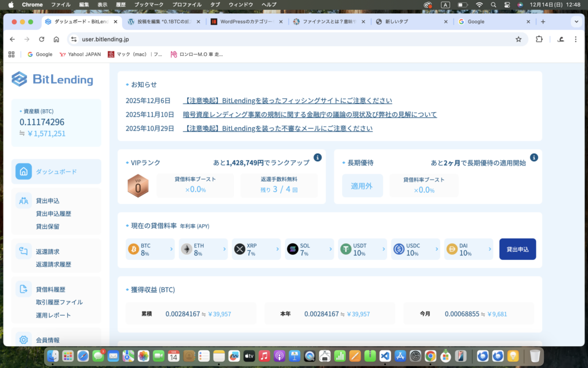
Task: Click the BitLending logo in sidebar
Action: pyautogui.click(x=52, y=79)
